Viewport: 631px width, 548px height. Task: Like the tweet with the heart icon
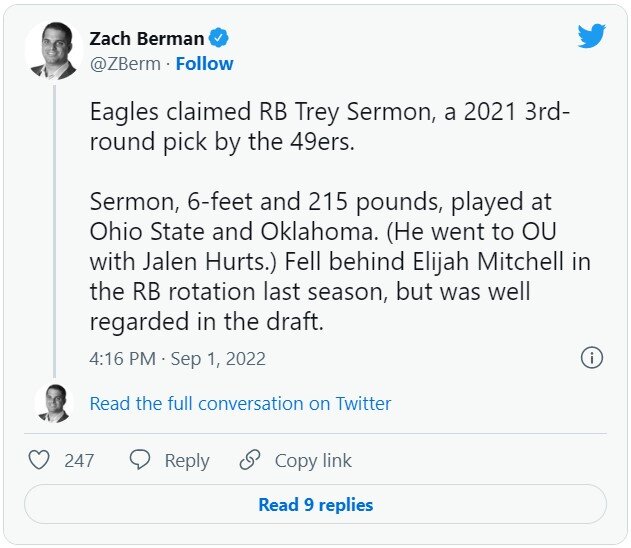(x=39, y=460)
